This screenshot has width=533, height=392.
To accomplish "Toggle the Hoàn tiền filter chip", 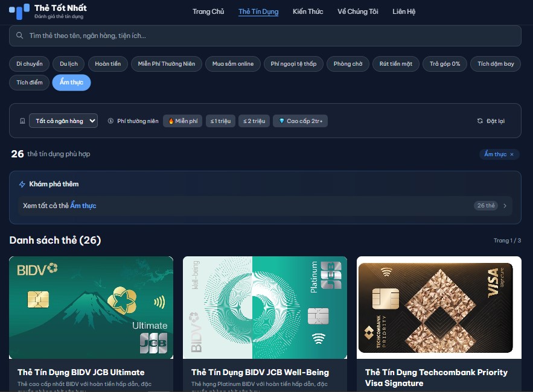I will [x=107, y=64].
